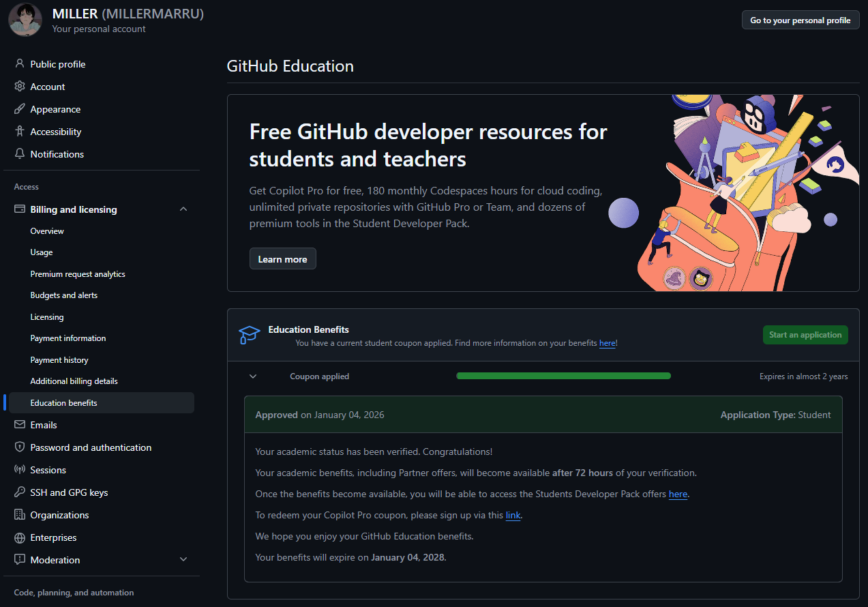Click the green coupon progress bar
This screenshot has width=868, height=607.
[563, 376]
